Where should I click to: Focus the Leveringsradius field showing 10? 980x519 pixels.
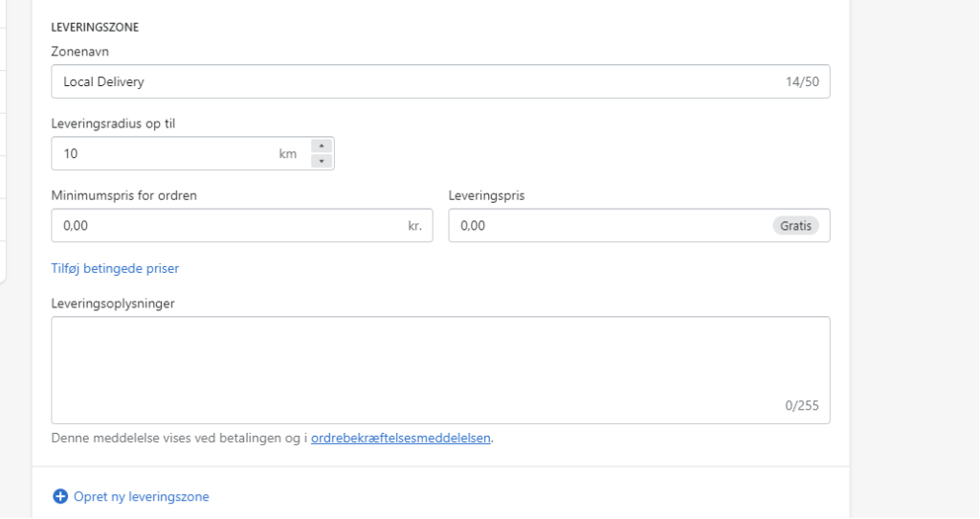pos(192,153)
